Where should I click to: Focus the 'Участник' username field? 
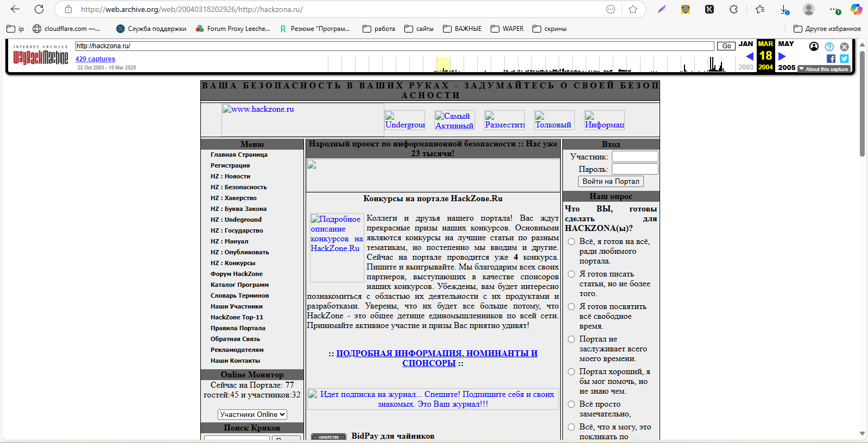[635, 157]
